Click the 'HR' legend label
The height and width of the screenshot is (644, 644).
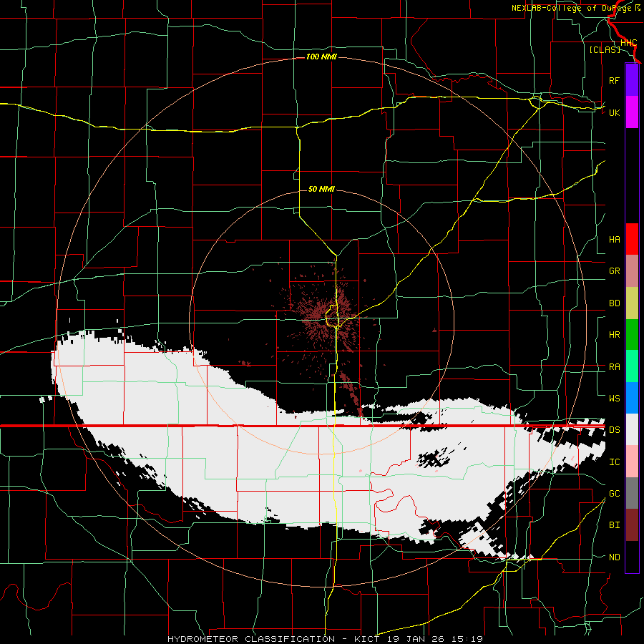point(614,335)
